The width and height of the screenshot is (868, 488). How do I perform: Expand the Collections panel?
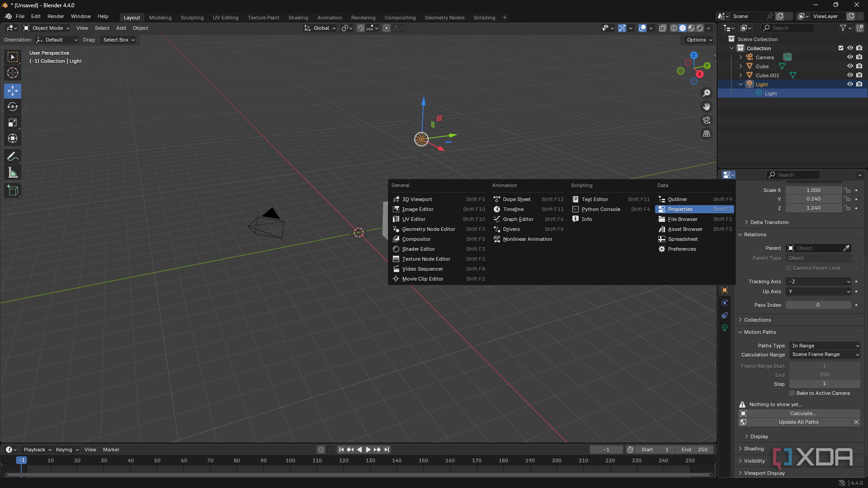pos(757,320)
